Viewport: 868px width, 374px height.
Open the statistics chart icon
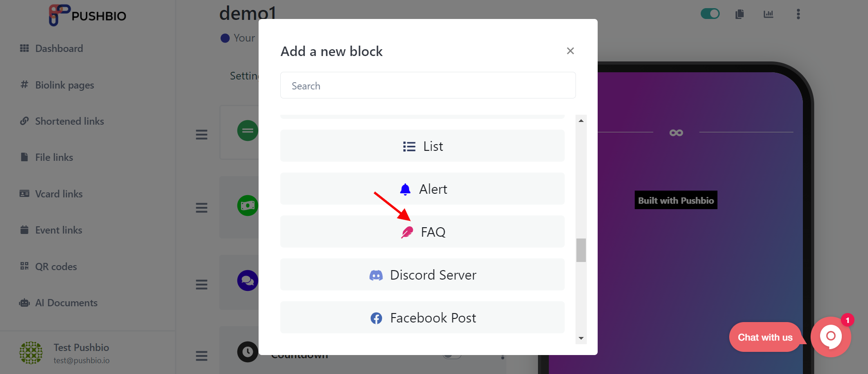point(769,14)
